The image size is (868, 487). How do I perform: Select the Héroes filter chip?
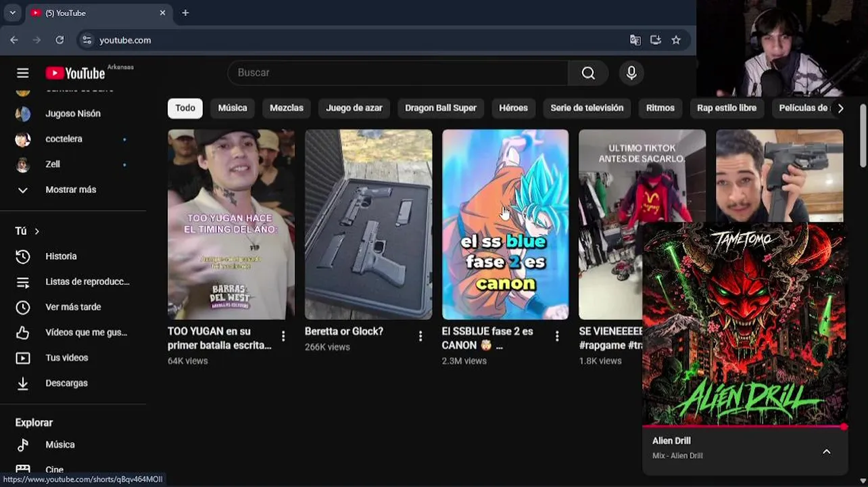coord(513,108)
